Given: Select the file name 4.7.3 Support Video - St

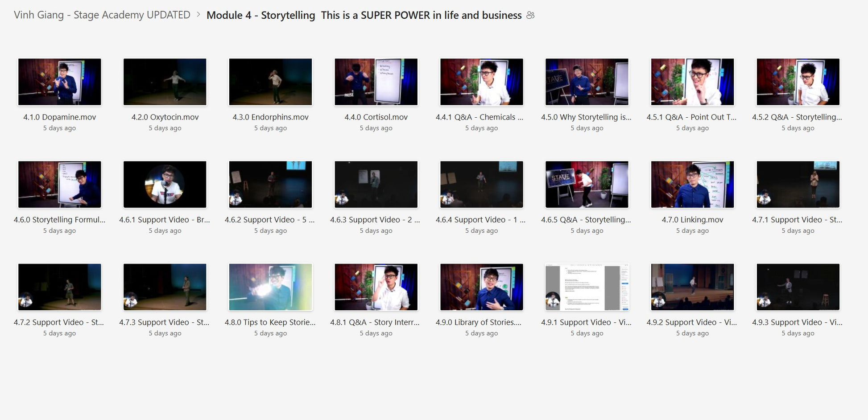Looking at the screenshot, I should point(164,322).
